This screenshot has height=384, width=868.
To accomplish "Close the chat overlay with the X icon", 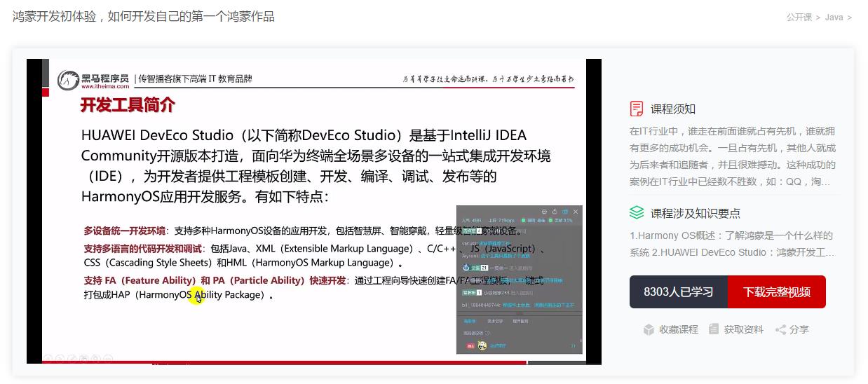I will [x=576, y=212].
